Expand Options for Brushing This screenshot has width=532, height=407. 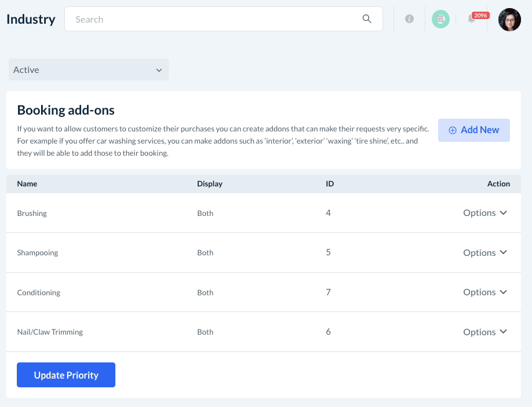[485, 213]
